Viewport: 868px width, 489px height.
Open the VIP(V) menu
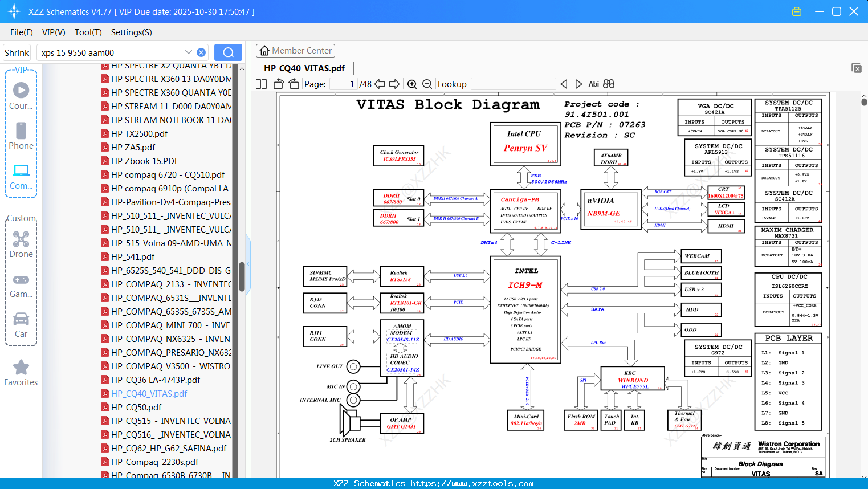coord(54,32)
